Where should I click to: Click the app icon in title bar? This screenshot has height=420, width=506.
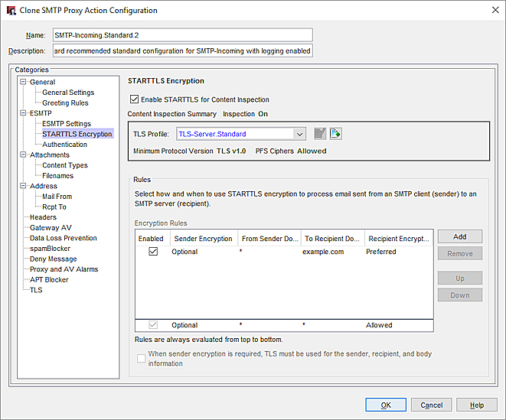pos(11,11)
